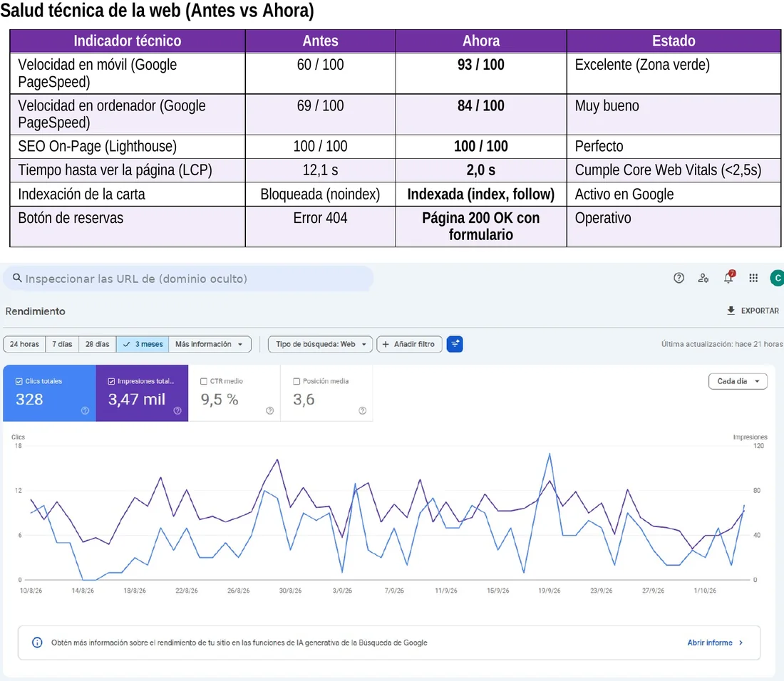Click info help icon in Posición media card
Viewport: 784px width, 681px height.
tap(363, 410)
